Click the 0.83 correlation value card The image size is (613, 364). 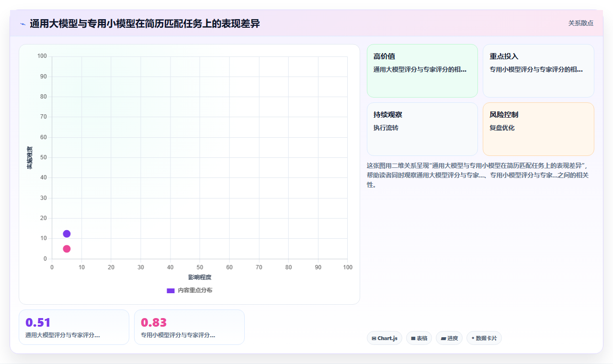pyautogui.click(x=189, y=327)
